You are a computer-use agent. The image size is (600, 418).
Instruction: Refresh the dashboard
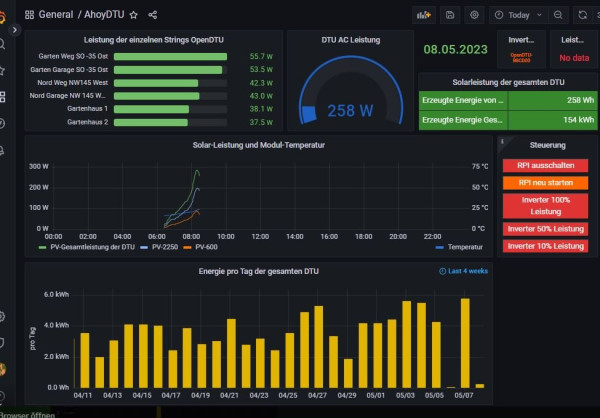pyautogui.click(x=582, y=15)
